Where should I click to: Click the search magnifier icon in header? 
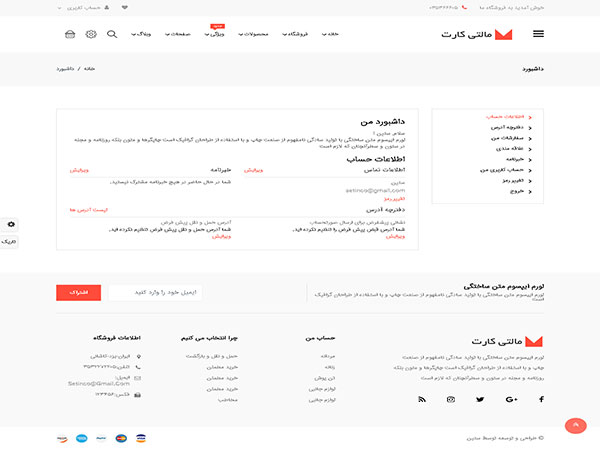tap(112, 34)
